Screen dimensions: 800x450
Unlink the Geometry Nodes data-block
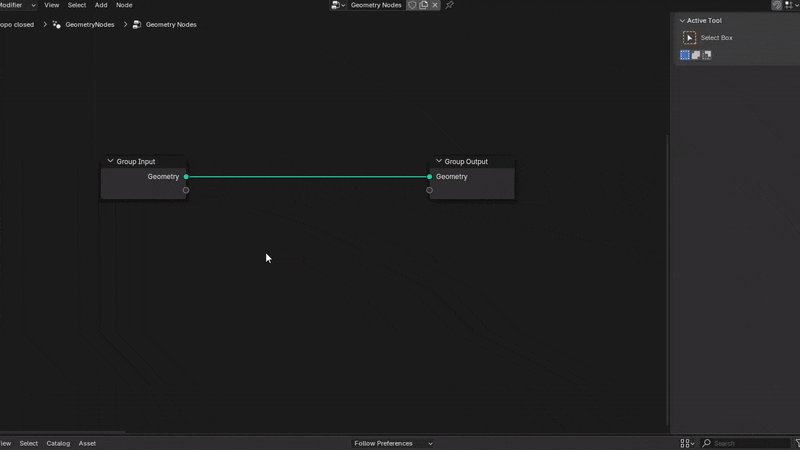point(435,5)
